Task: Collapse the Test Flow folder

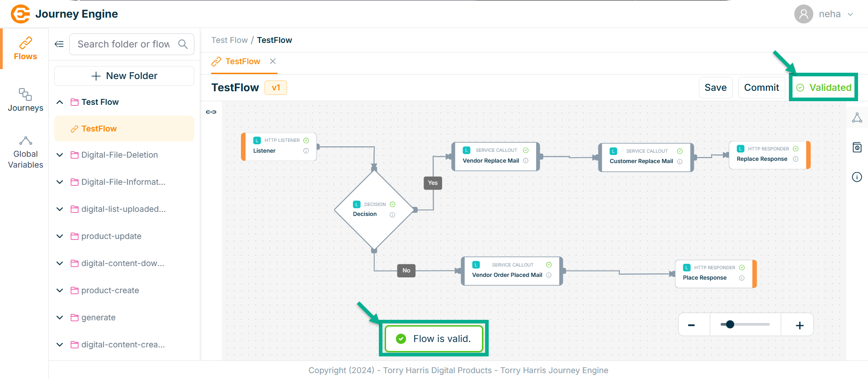Action: coord(60,102)
